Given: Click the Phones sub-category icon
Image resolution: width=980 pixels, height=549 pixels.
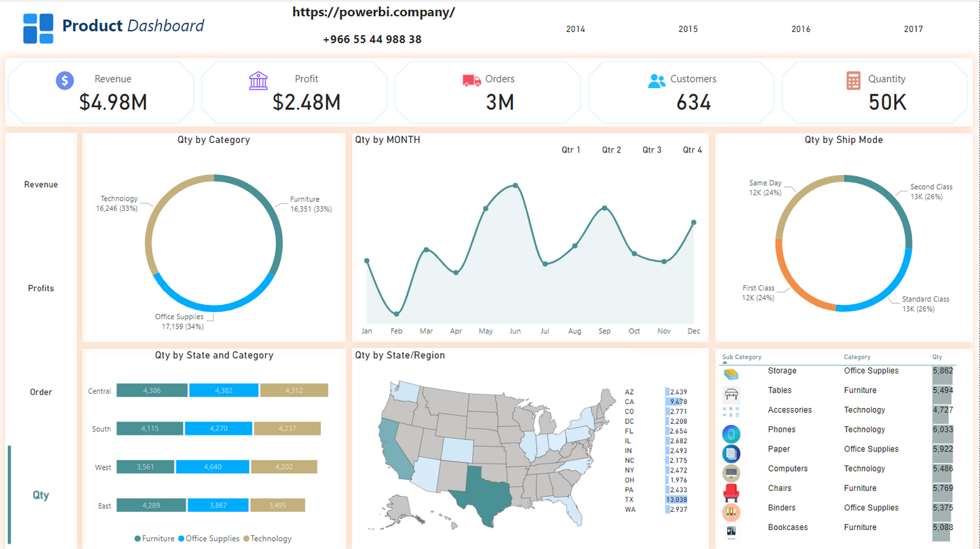Looking at the screenshot, I should click(x=731, y=432).
